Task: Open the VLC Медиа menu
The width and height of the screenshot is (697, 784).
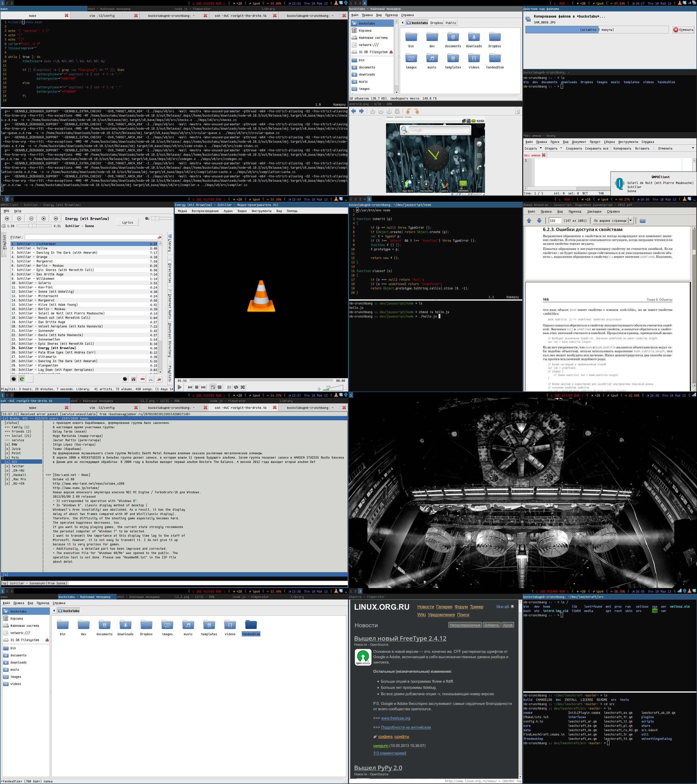Action: click(182, 211)
